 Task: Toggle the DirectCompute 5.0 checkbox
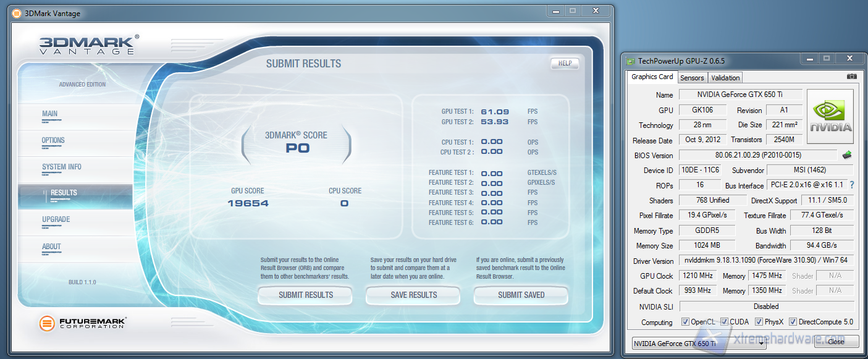pos(793,322)
